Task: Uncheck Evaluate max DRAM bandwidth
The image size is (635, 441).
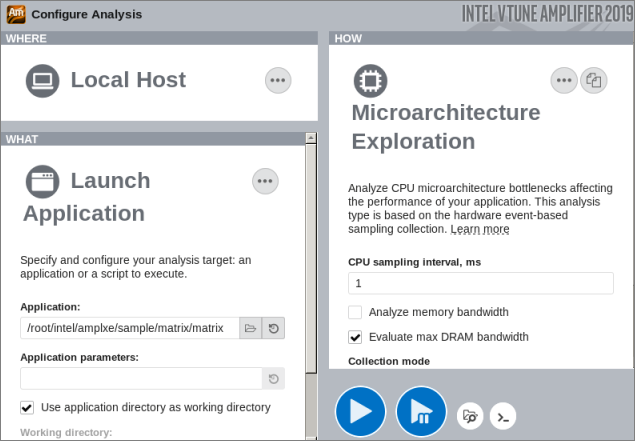Action: [355, 337]
